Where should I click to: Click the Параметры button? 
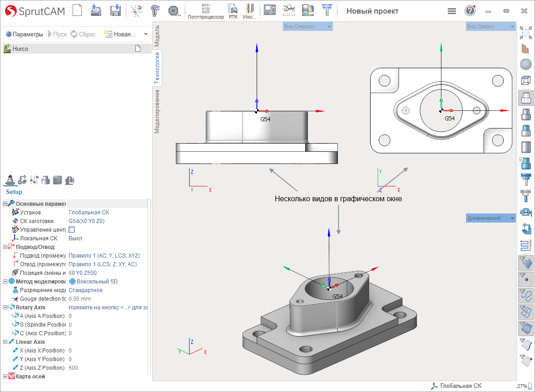coord(24,34)
